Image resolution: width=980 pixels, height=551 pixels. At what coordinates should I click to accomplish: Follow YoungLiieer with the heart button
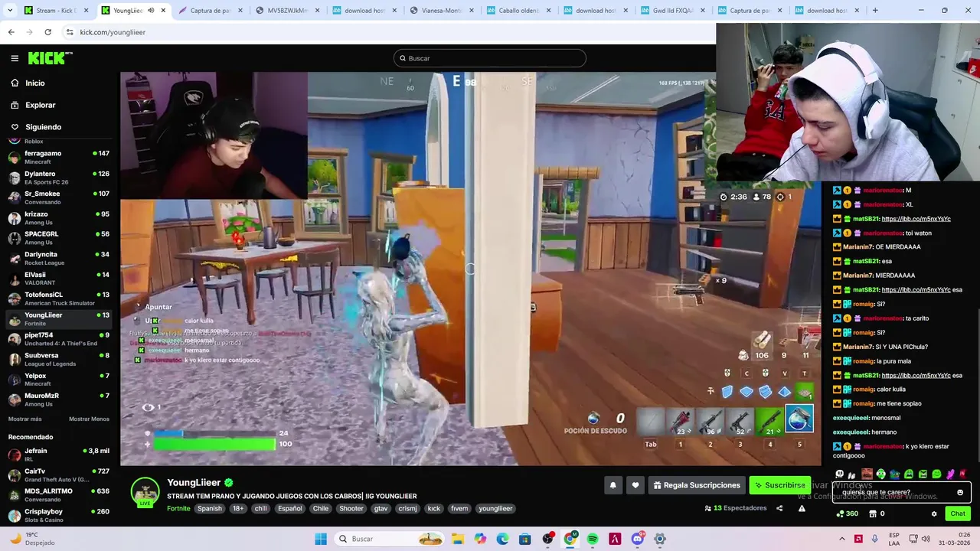tap(635, 485)
